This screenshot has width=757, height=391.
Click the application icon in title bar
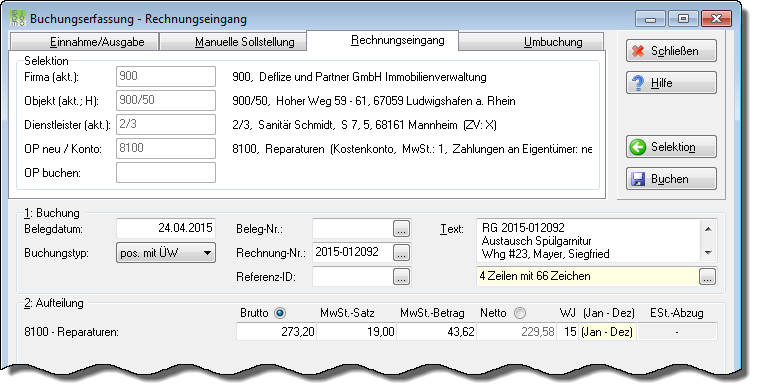18,18
